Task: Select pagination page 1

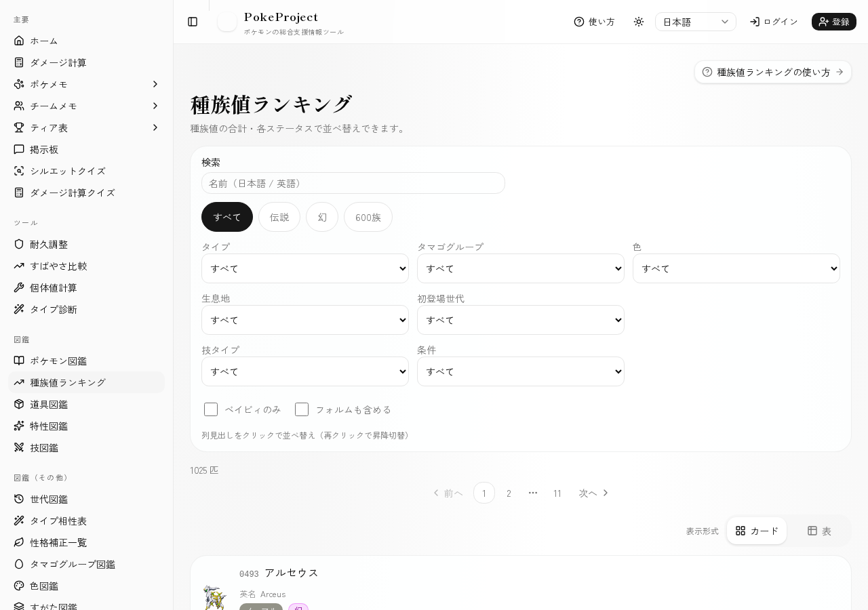Action: pyautogui.click(x=484, y=493)
